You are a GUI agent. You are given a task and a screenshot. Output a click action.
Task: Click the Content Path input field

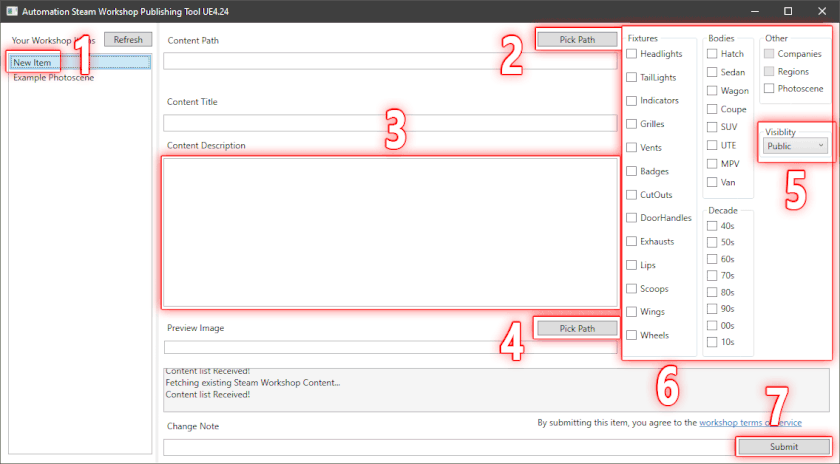pyautogui.click(x=390, y=62)
